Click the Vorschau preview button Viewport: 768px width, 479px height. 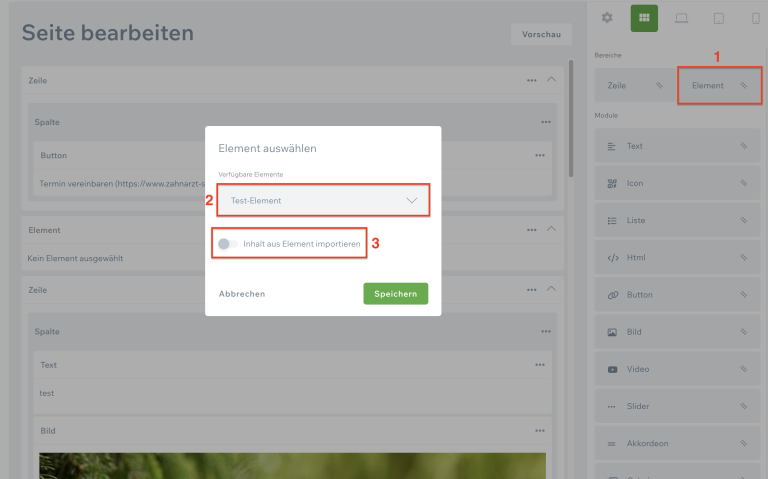[x=541, y=34]
